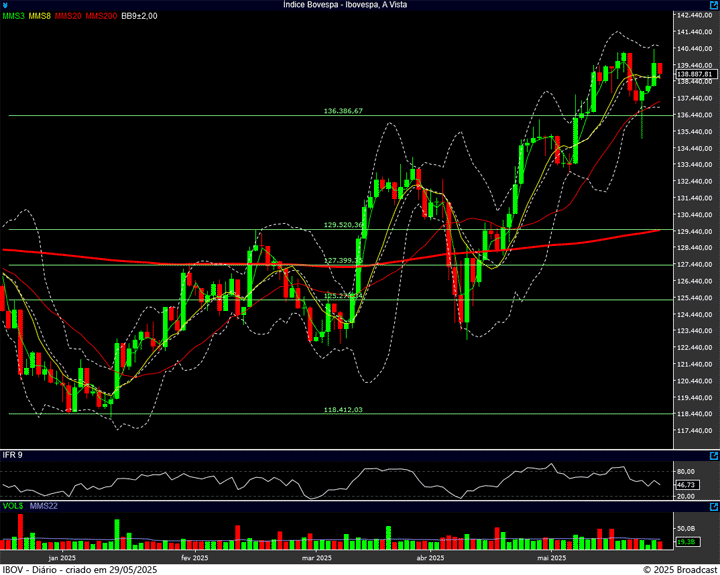Click the 117.440,00 price axis value
This screenshot has width=720, height=575.
(694, 431)
